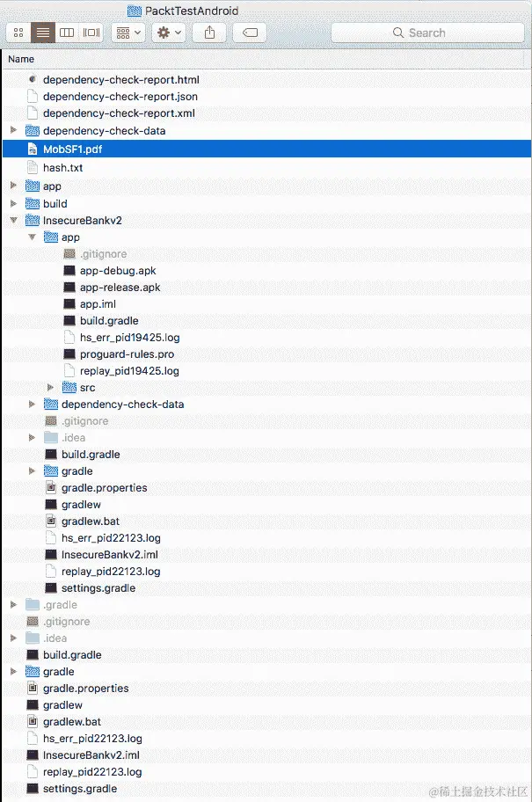Expand the bottom .idea folder
This screenshot has height=802, width=532.
click(14, 638)
